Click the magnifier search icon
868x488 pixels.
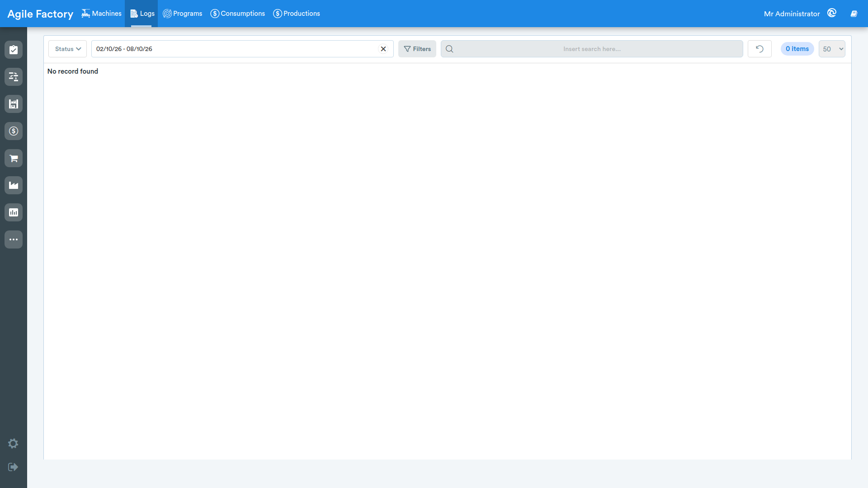449,49
